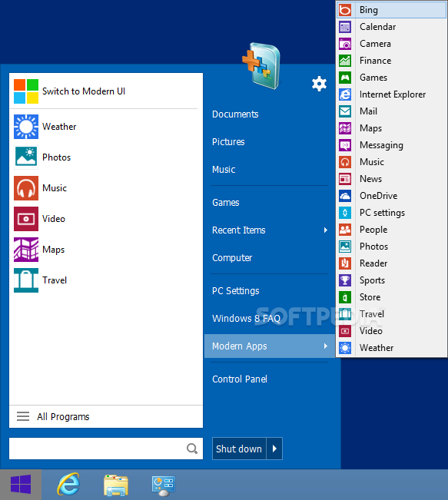Click the Weather sun icon in pinned list
This screenshot has height=500, width=448.
click(26, 127)
